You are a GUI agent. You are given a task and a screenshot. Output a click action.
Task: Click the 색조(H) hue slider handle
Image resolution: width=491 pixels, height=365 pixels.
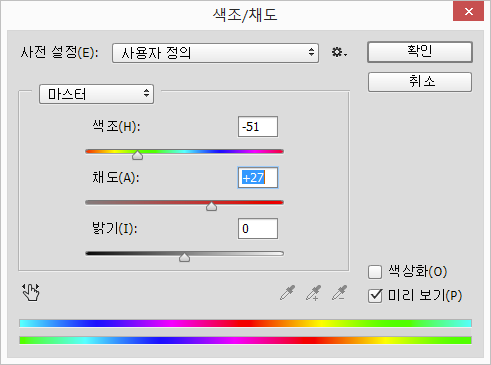(x=137, y=155)
